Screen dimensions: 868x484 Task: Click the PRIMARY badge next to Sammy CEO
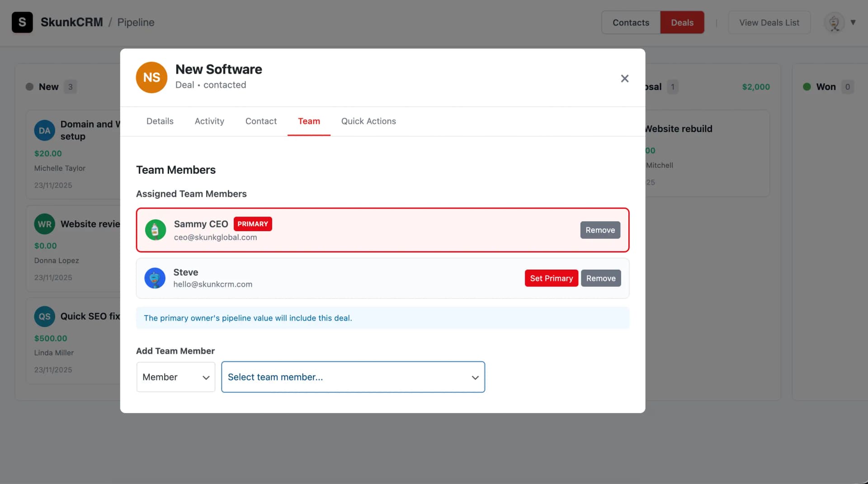pyautogui.click(x=253, y=223)
